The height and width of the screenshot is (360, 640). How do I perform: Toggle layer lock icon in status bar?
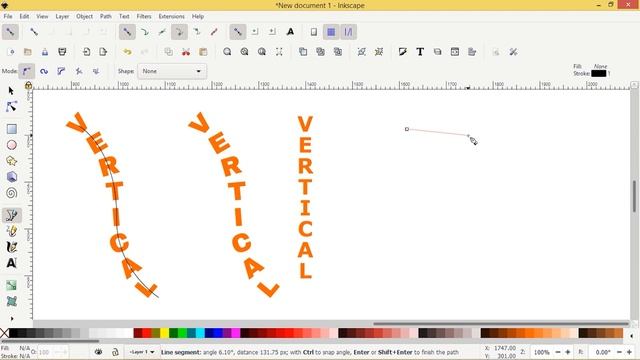(115, 352)
